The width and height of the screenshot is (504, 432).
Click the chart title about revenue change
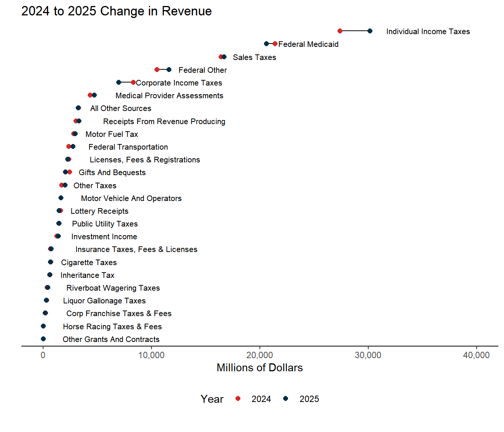[x=116, y=11]
